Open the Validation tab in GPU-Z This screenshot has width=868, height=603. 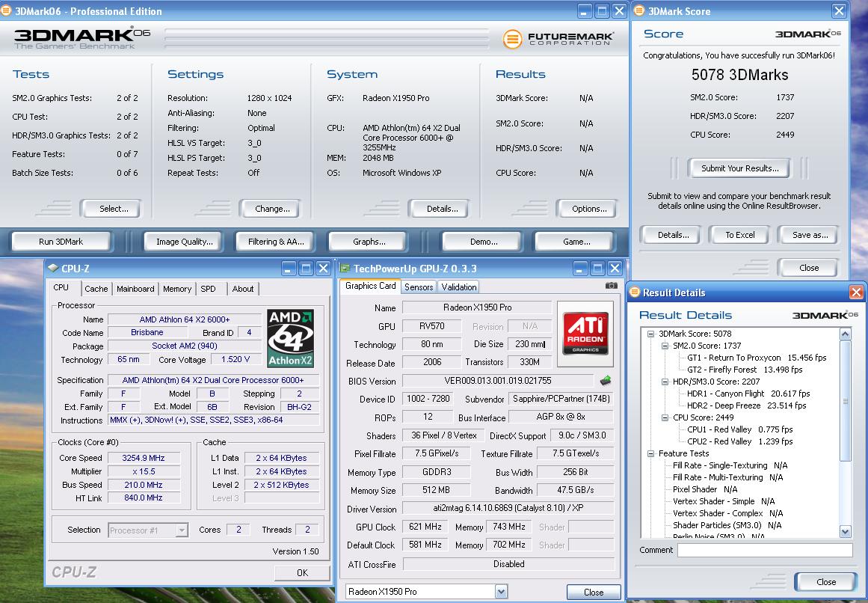click(x=459, y=287)
